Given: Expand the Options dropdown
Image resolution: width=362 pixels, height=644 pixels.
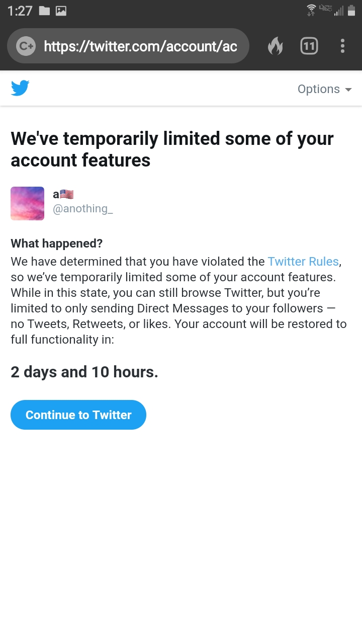Looking at the screenshot, I should pos(324,89).
